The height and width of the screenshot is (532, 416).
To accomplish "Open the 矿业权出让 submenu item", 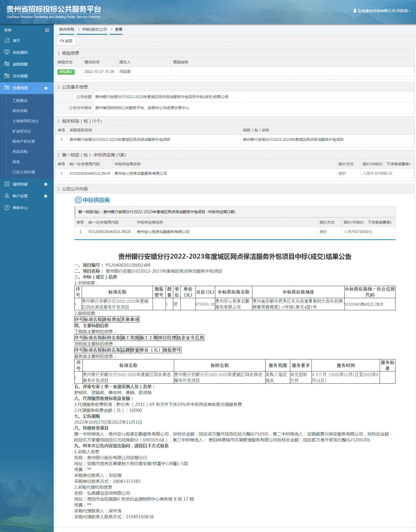I will (x=22, y=131).
